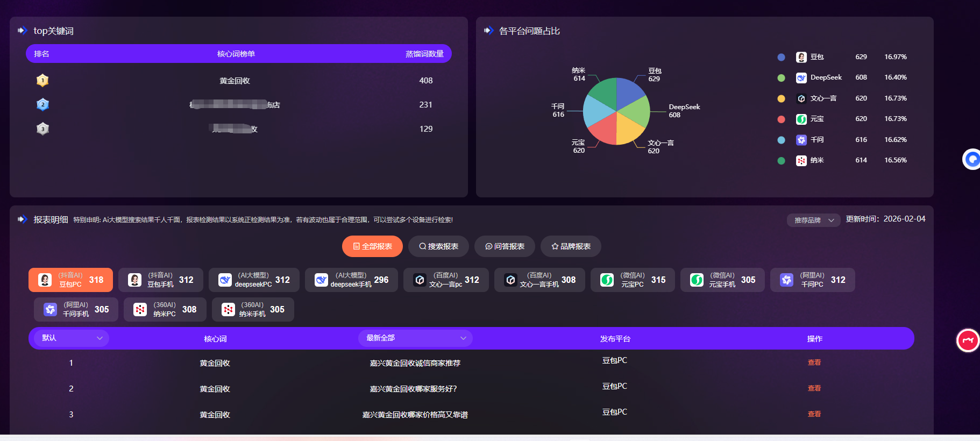Select the 豆包PC platform card (318)
This screenshot has width=980, height=441.
[70, 280]
